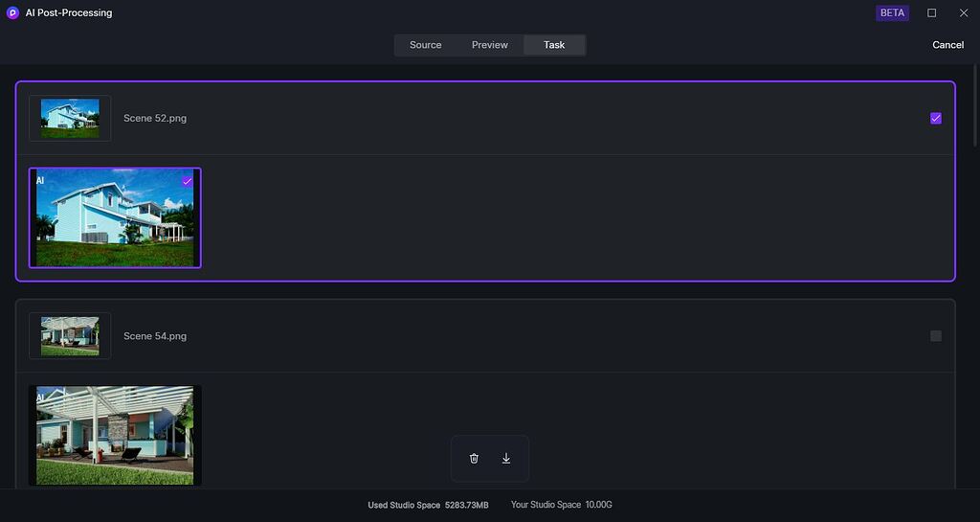Click the purple app logo in title bar
Screen dimensions: 980x522
coord(12,13)
